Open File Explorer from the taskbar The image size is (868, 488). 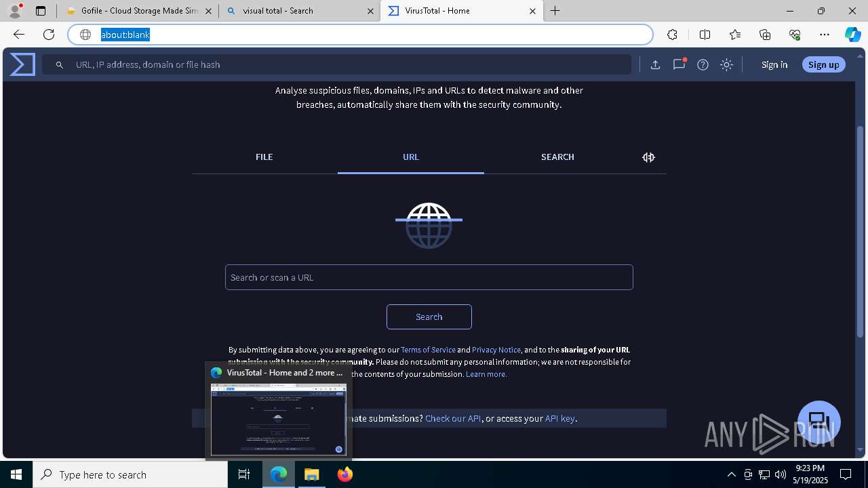click(x=312, y=474)
